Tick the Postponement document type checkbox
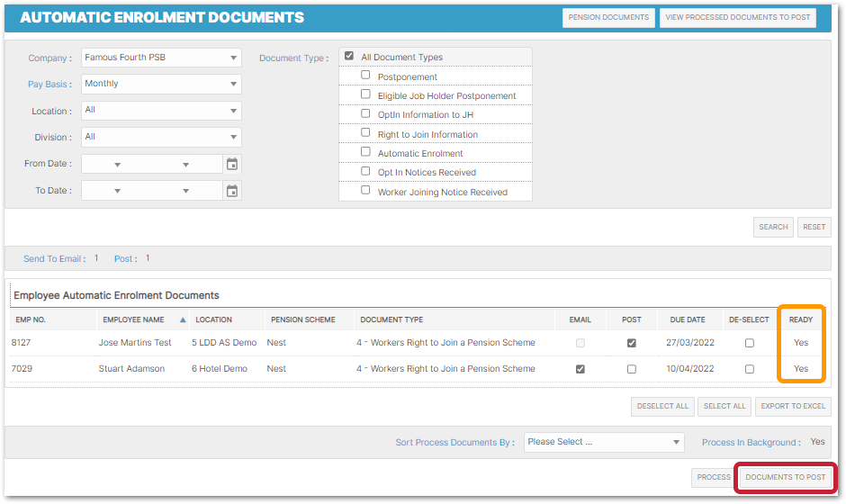This screenshot has width=846, height=504. pos(365,76)
